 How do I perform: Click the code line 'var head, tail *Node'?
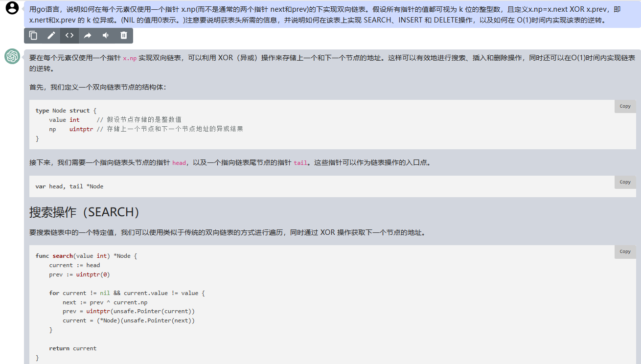click(69, 186)
